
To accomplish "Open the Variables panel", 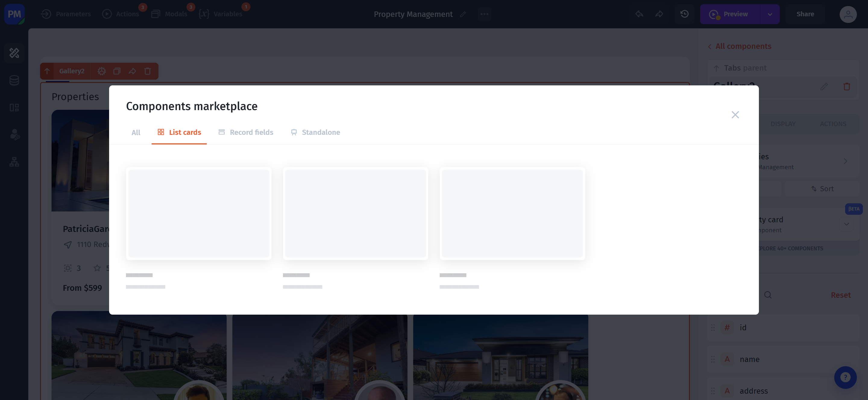I will point(221,14).
